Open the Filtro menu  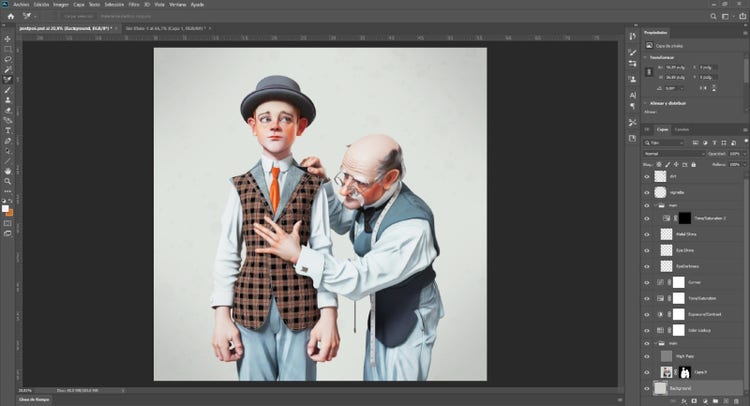(133, 4)
